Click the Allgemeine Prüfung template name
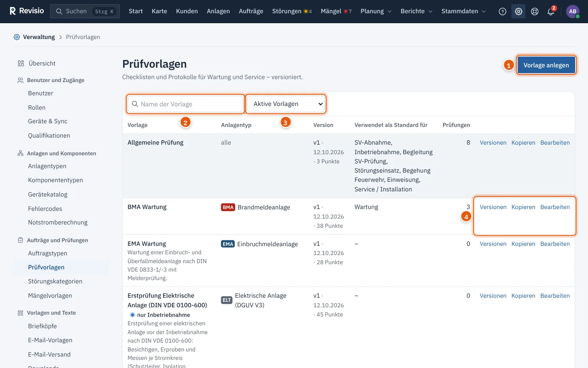Screen dimensions: 588x368 click(x=155, y=143)
